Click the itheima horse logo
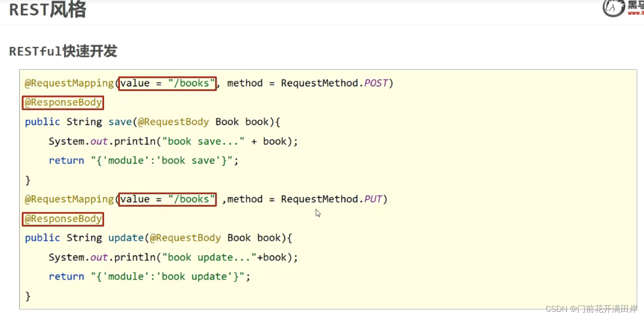The height and width of the screenshot is (317, 644). click(614, 8)
